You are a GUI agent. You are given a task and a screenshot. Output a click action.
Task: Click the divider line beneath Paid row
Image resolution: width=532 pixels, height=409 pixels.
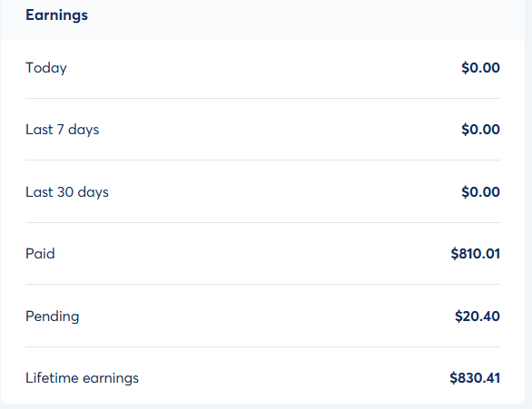point(262,284)
